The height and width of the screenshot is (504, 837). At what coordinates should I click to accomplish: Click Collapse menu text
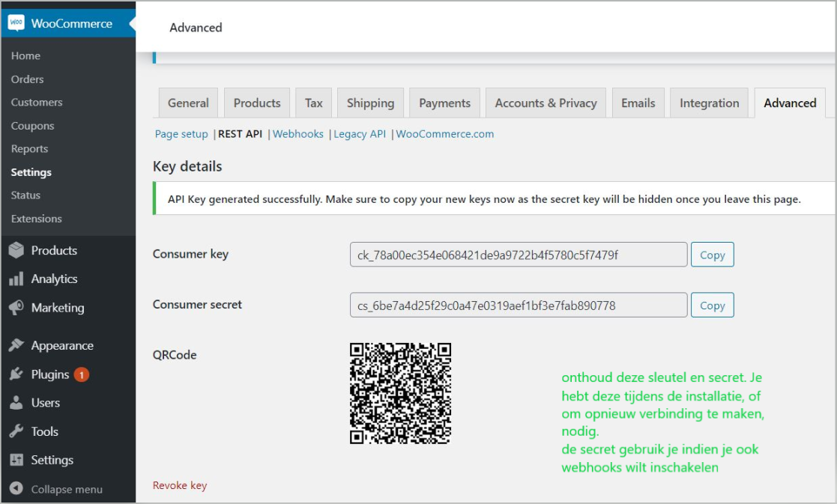pos(67,489)
